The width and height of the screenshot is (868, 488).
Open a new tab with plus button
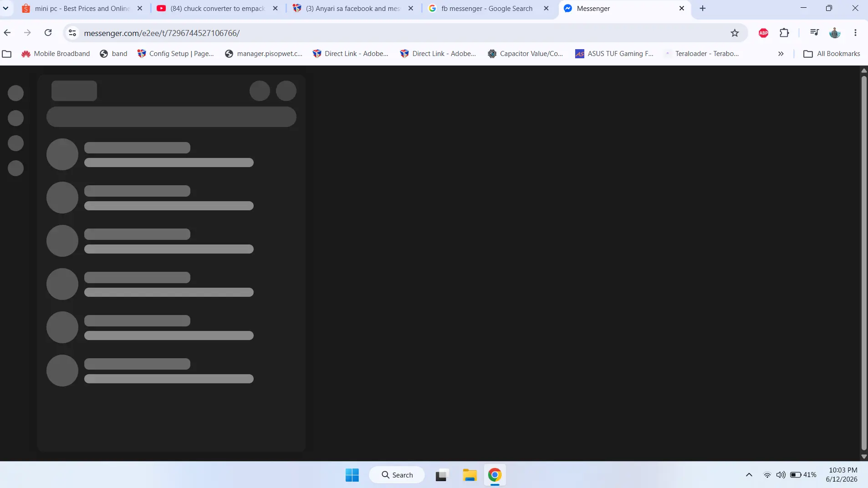pyautogui.click(x=703, y=8)
